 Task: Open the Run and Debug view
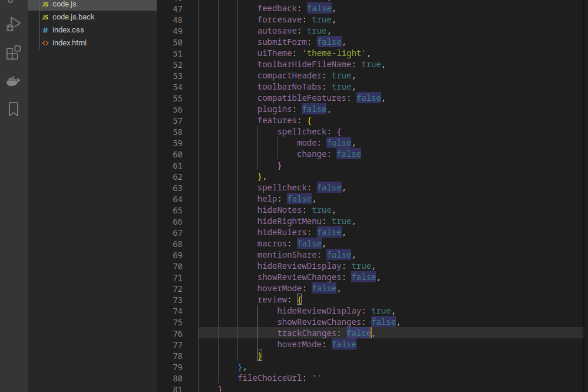pos(13,25)
